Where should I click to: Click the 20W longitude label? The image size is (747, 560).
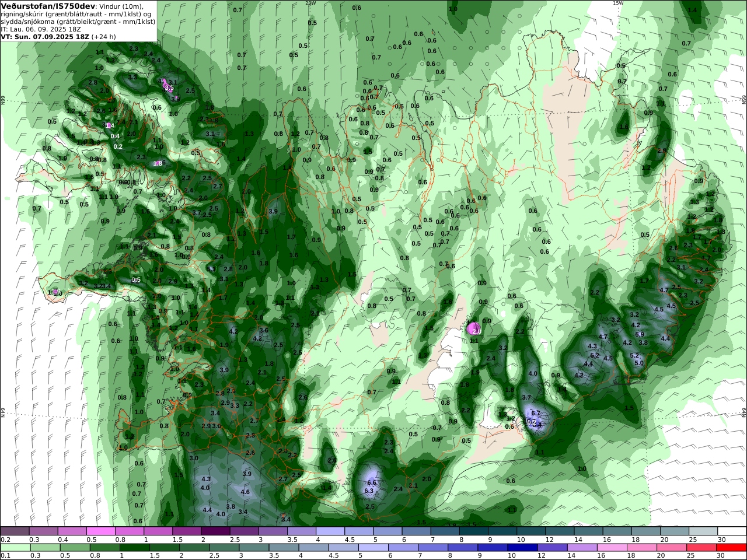tap(310, 3)
